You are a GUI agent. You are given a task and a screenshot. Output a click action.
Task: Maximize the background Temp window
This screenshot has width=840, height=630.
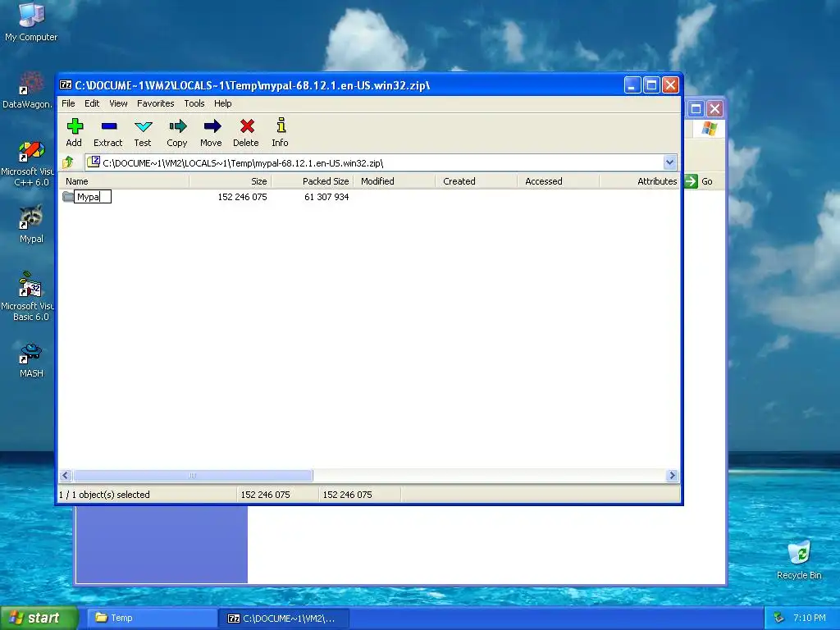(x=696, y=109)
